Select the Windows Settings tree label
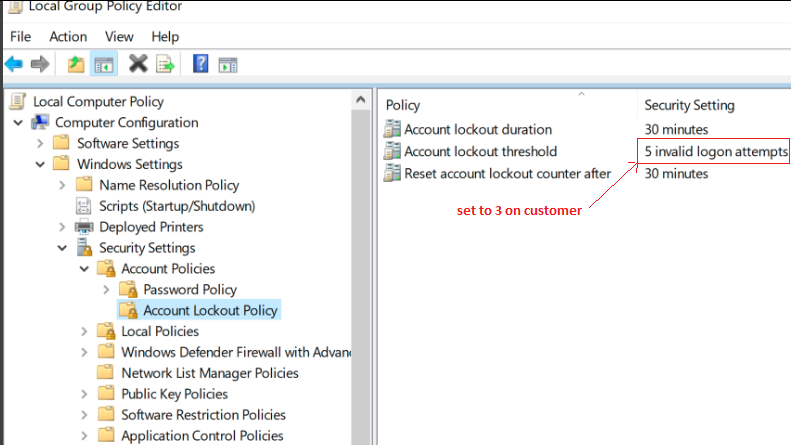This screenshot has width=791, height=445. [130, 164]
